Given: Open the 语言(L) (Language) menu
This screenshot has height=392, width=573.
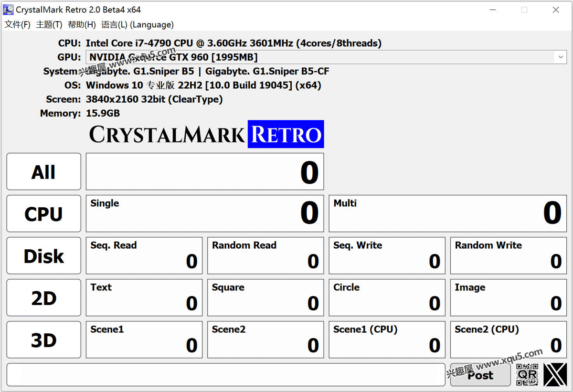Looking at the screenshot, I should [138, 25].
